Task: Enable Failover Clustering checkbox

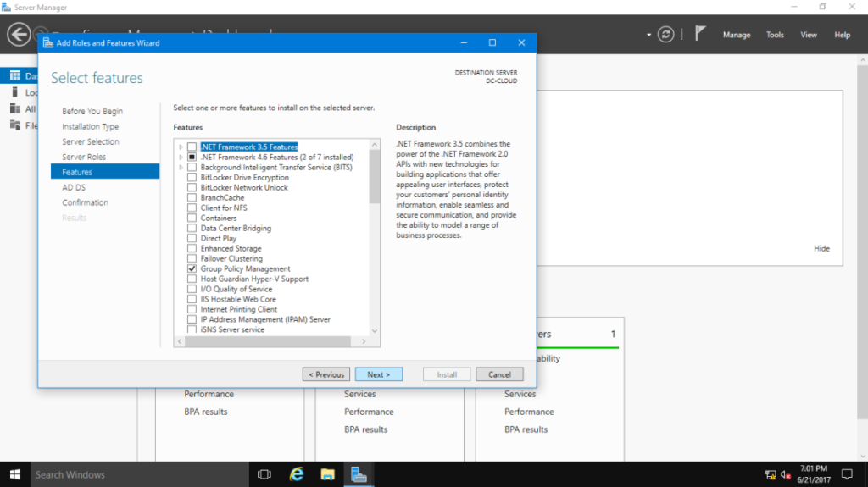Action: click(x=192, y=258)
